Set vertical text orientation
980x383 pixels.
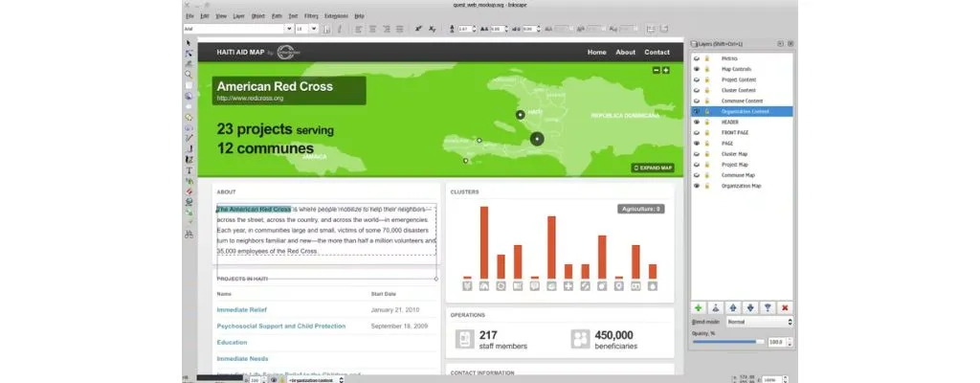(664, 29)
